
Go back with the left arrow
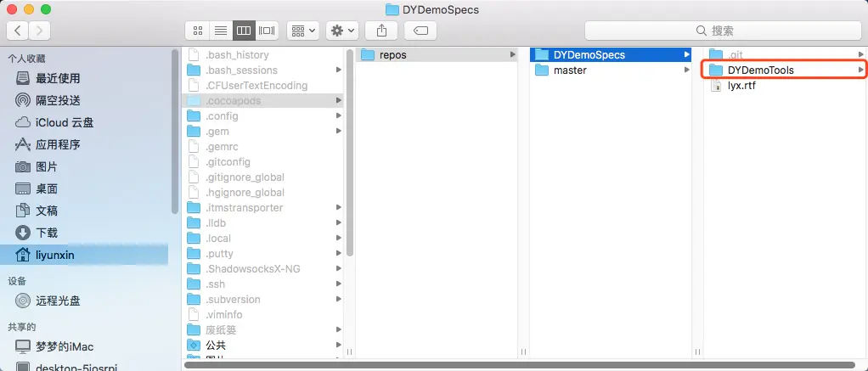point(18,31)
